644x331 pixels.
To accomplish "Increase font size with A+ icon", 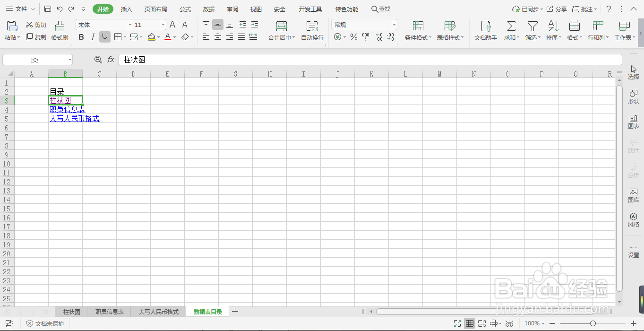I will 173,25.
